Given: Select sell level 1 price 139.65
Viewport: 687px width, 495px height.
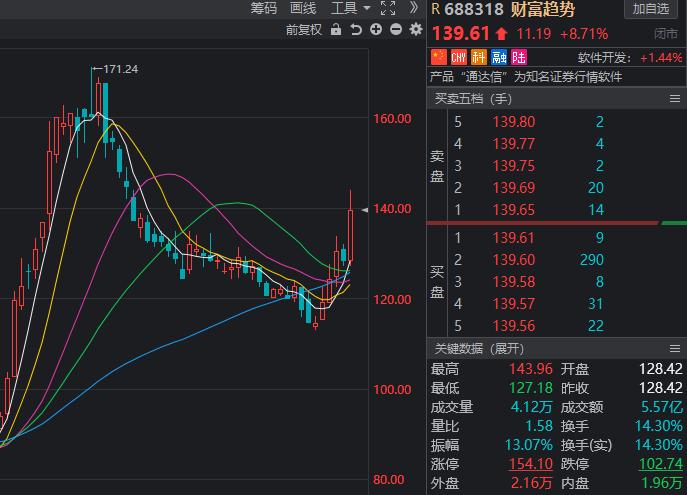Looking at the screenshot, I should [x=514, y=210].
